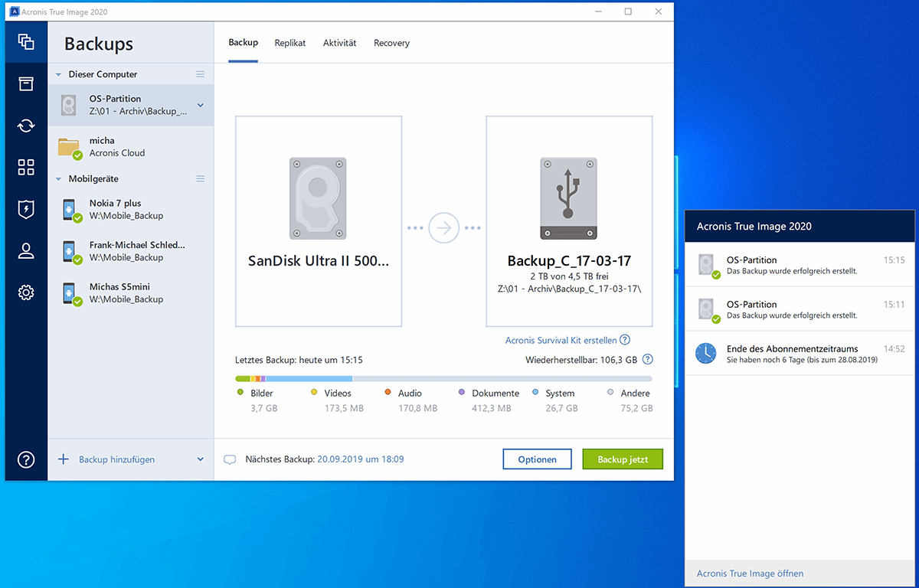The width and height of the screenshot is (919, 588).
Task: Select the SanDisk Ultra II source disk
Action: pos(319,221)
